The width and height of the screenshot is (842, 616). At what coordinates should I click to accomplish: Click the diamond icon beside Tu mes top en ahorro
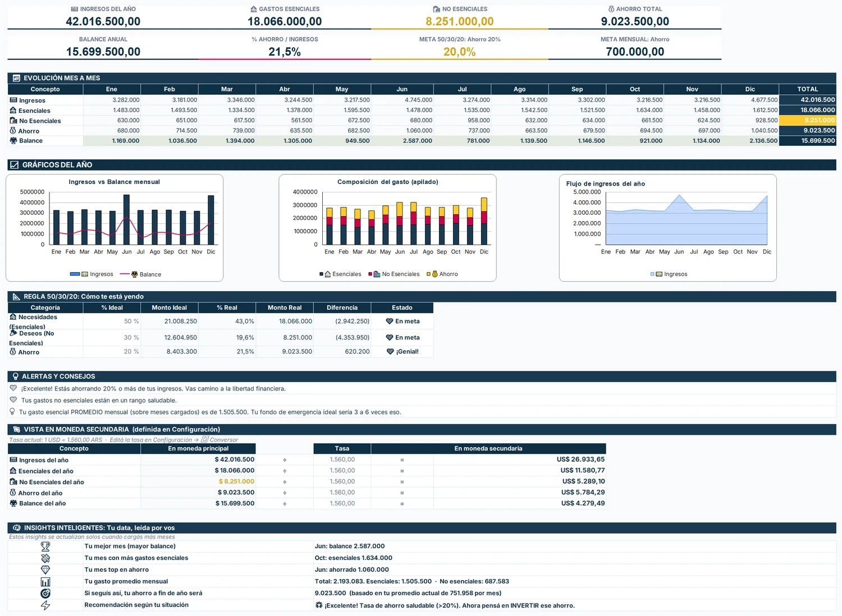[45, 570]
